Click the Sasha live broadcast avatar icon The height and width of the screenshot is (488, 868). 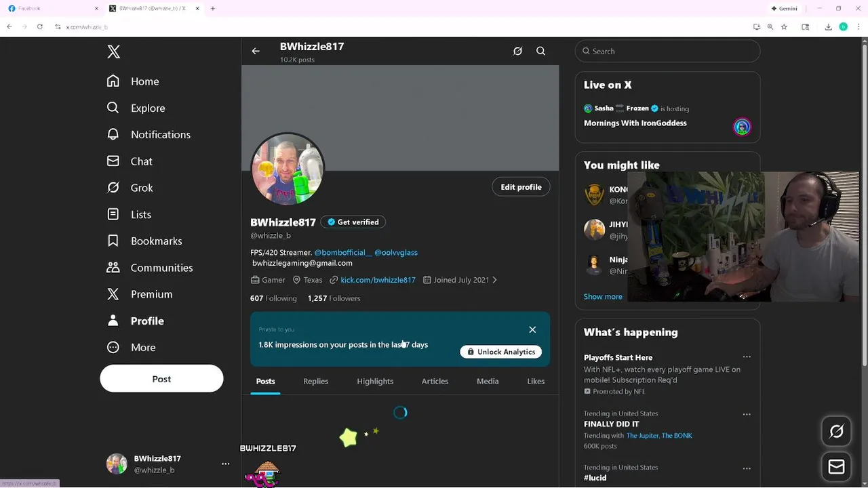click(742, 127)
